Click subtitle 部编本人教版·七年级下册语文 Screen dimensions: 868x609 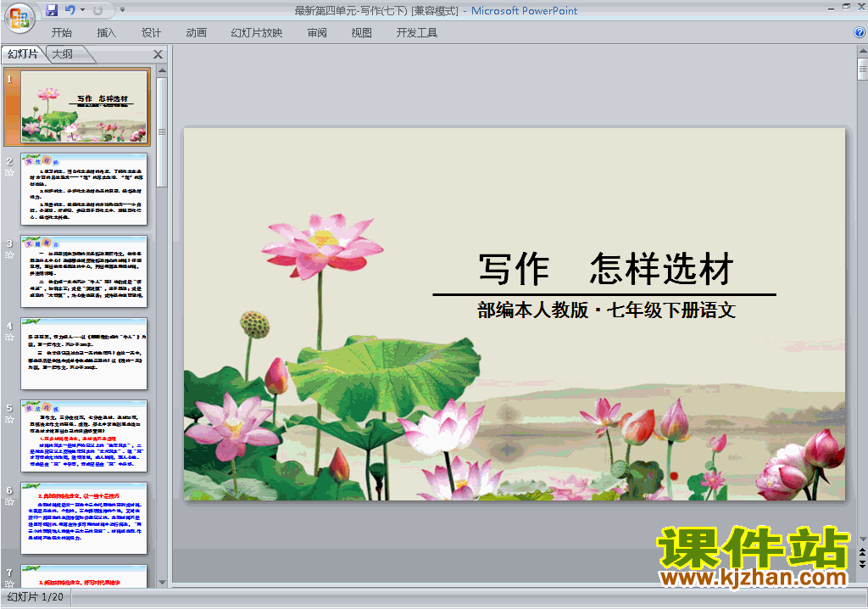606,310
